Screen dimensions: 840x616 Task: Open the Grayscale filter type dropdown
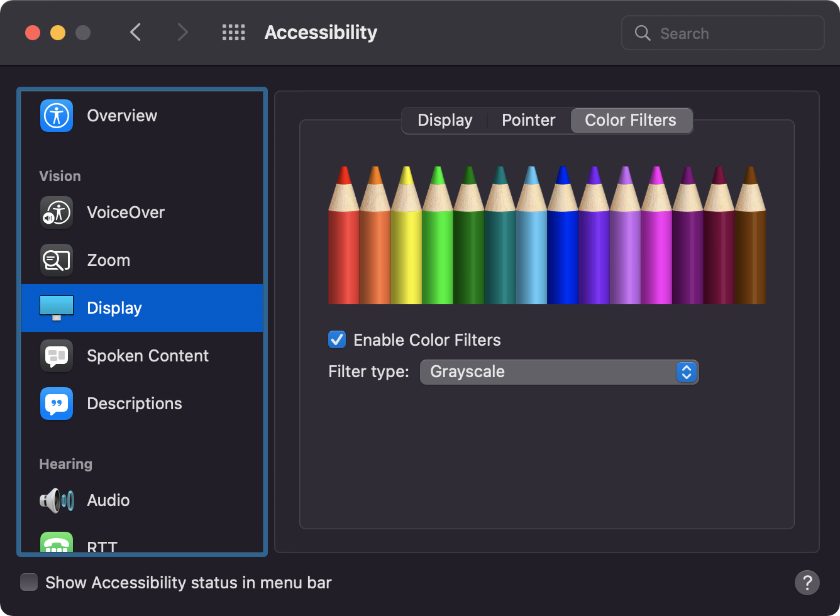tap(559, 372)
